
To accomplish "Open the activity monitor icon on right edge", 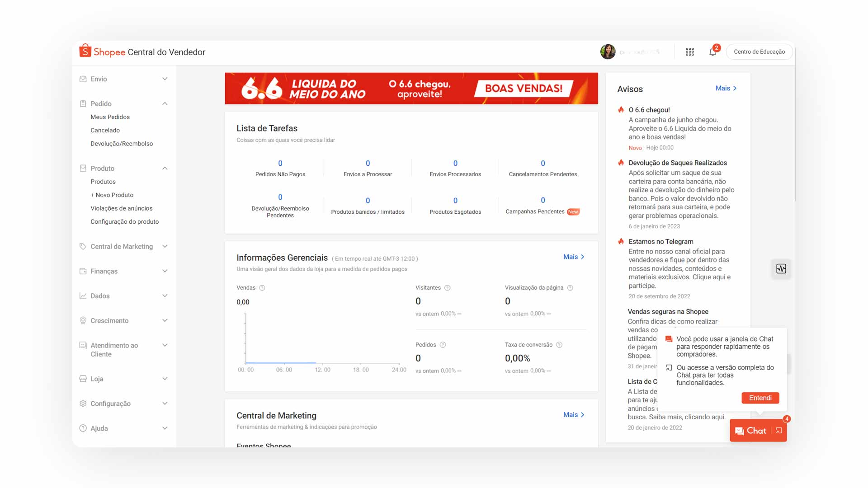I will [x=781, y=269].
